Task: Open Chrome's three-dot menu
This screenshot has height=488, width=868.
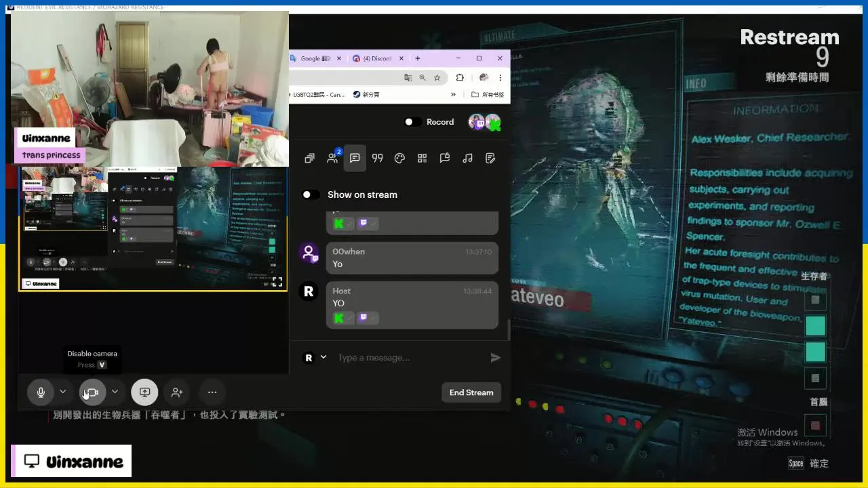Action: [x=500, y=77]
